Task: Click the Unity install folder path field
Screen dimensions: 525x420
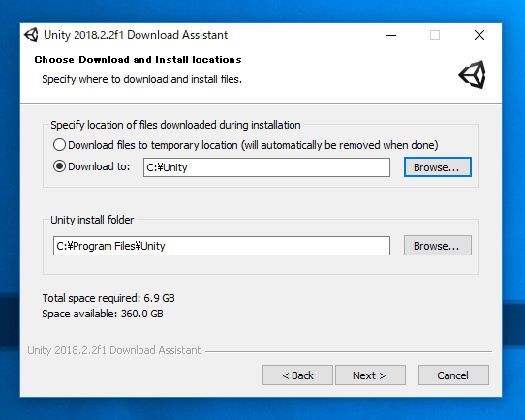Action: (x=222, y=246)
